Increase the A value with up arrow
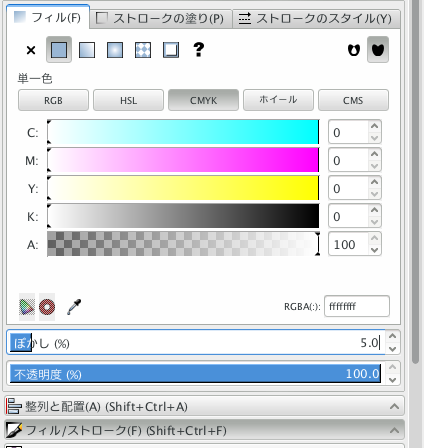 tap(375, 238)
